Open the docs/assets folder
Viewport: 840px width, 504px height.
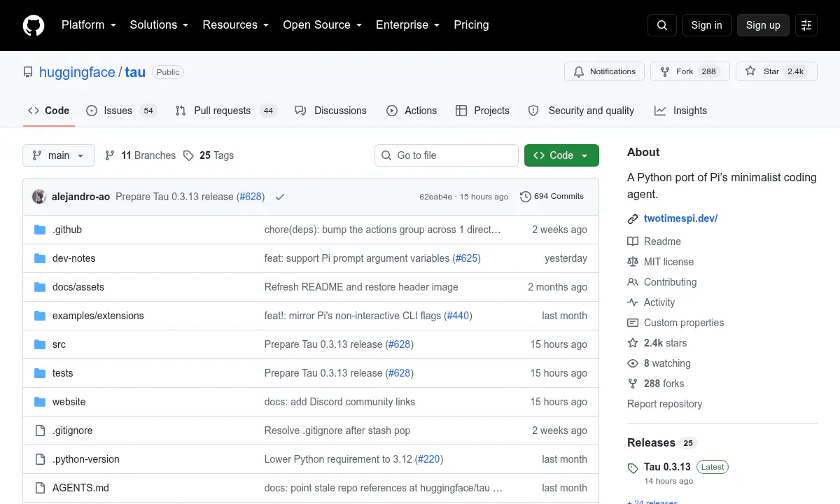coord(78,287)
